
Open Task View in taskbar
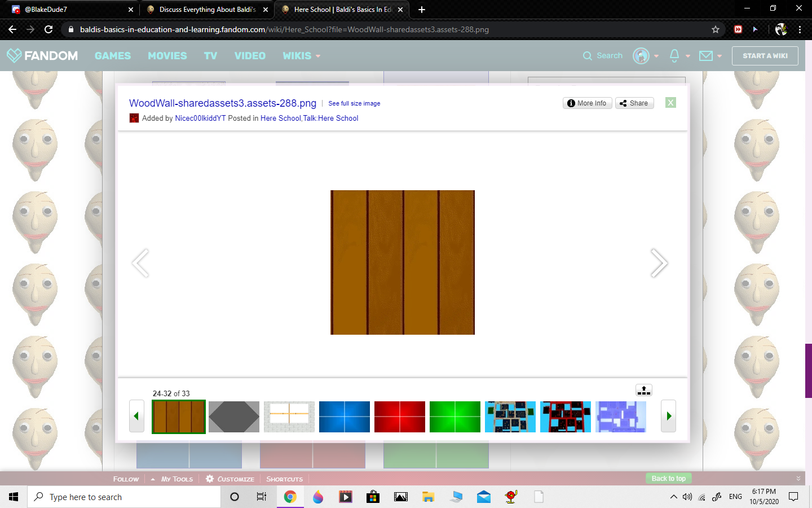pos(262,497)
